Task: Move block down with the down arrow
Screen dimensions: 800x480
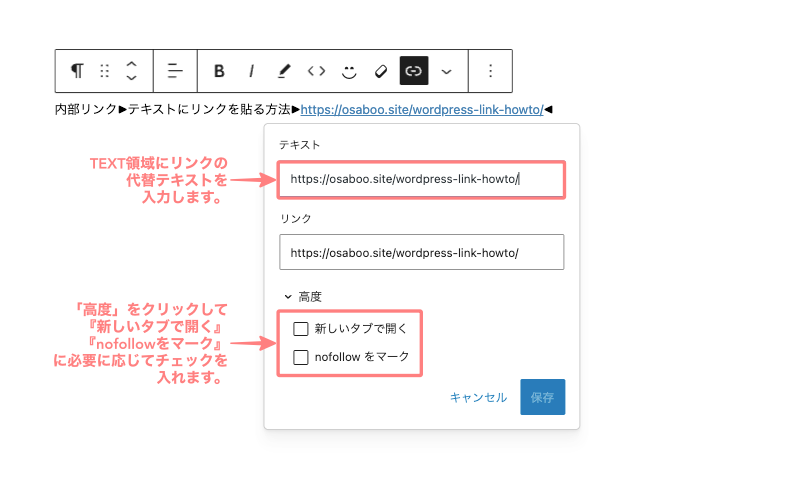Action: (131, 78)
